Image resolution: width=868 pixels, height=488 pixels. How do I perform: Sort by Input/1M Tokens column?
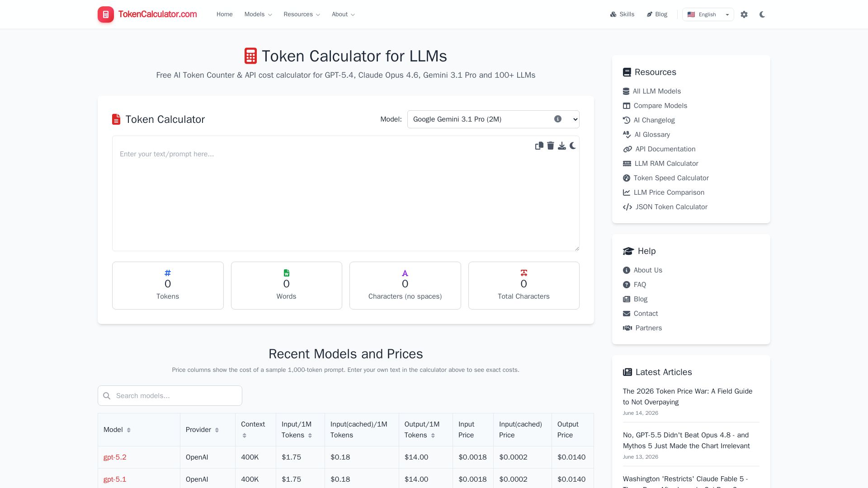(x=310, y=436)
